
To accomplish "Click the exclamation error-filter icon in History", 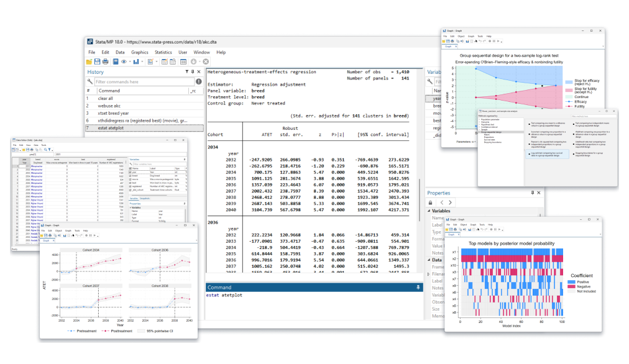I will pyautogui.click(x=198, y=82).
